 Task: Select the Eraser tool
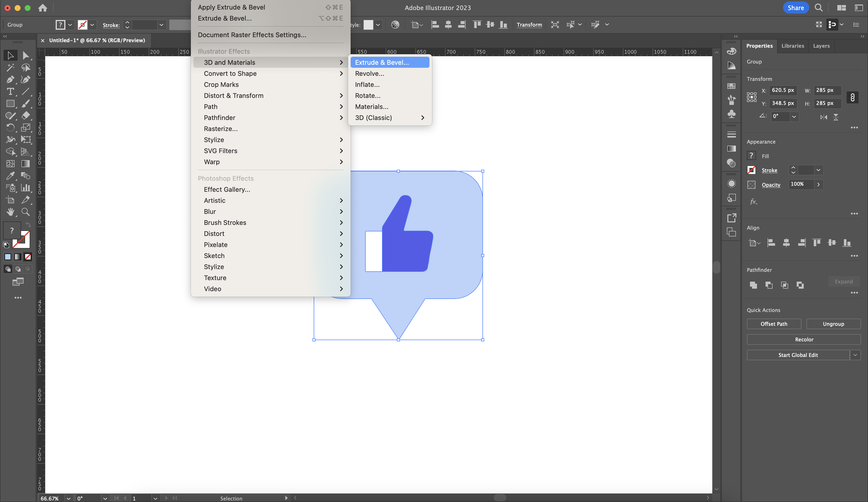(25, 116)
